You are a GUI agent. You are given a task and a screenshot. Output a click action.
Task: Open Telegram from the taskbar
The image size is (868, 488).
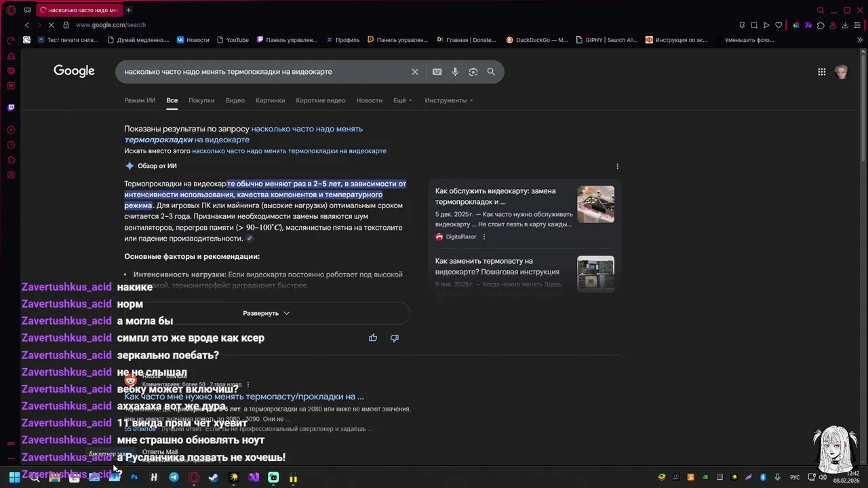[174, 477]
